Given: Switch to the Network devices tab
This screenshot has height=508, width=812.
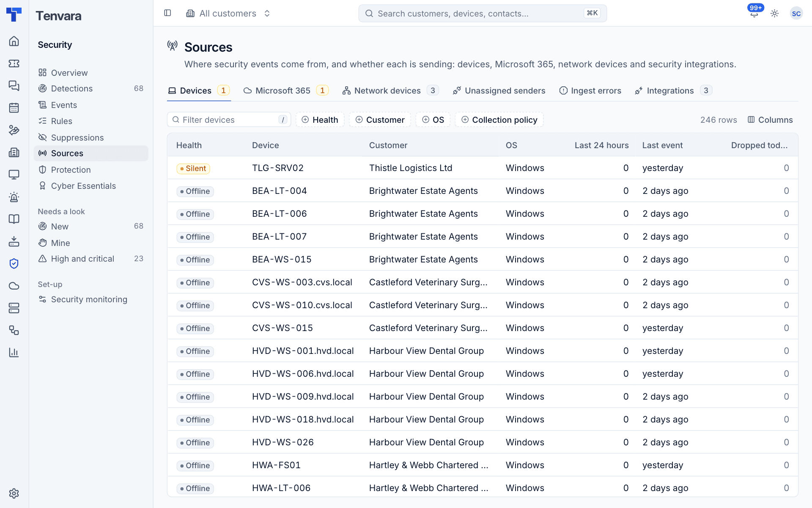Looking at the screenshot, I should coord(391,91).
